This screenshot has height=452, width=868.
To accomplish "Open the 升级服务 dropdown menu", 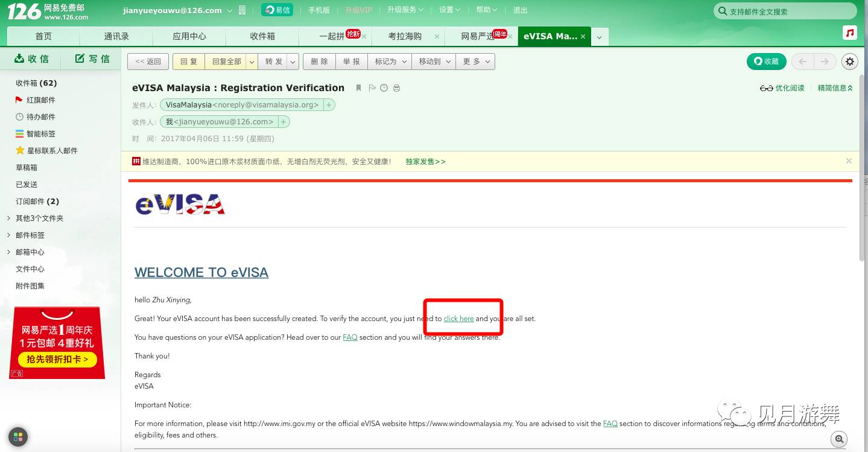I will coord(405,10).
